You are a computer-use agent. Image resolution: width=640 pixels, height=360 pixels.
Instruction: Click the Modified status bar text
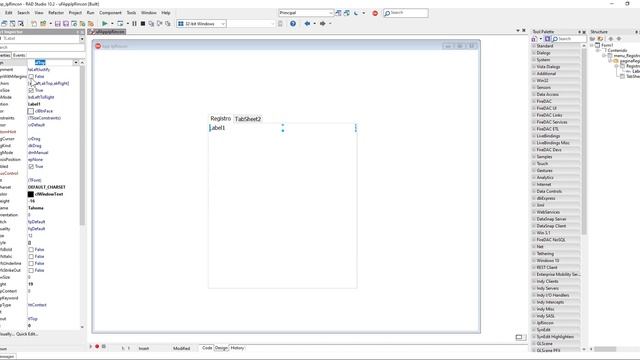(x=182, y=348)
